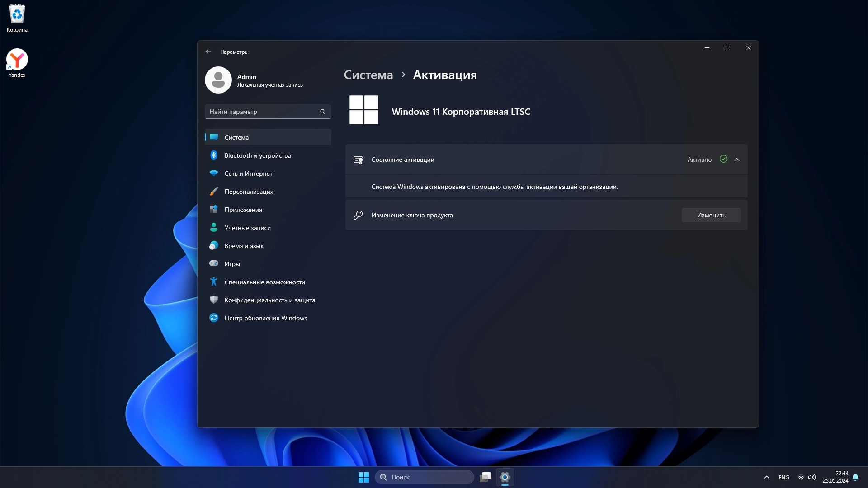
Task: Click the Найти параметр search field
Action: [x=262, y=112]
